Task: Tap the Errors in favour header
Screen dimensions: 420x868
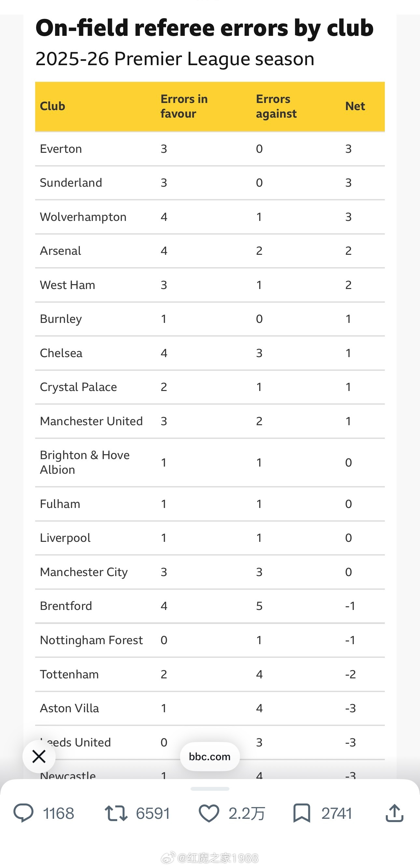Action: (184, 106)
